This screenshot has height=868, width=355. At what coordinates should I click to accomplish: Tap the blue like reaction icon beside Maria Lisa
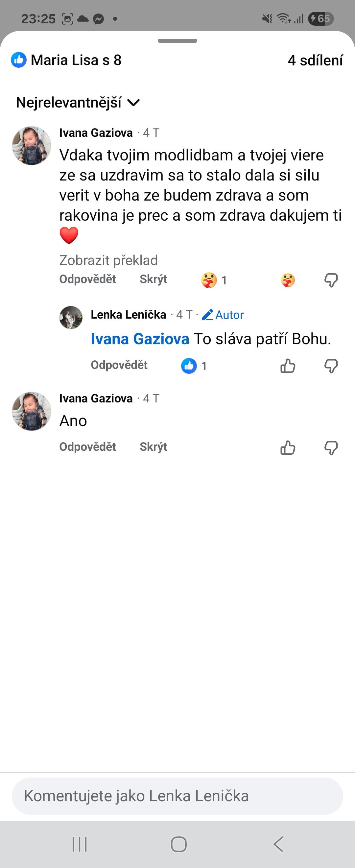(x=18, y=60)
